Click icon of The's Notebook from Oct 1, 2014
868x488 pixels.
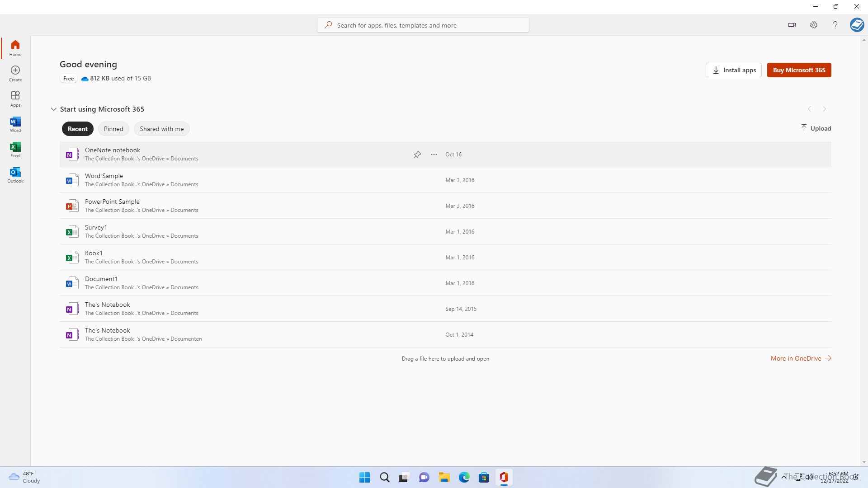point(72,334)
